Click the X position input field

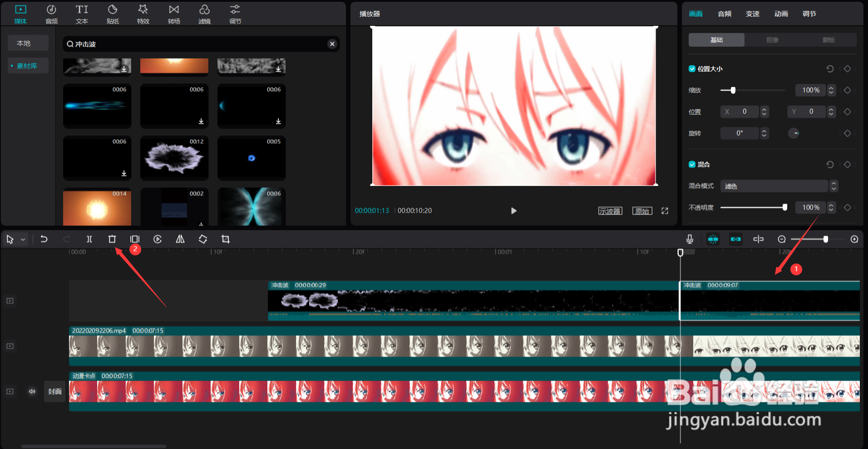740,112
